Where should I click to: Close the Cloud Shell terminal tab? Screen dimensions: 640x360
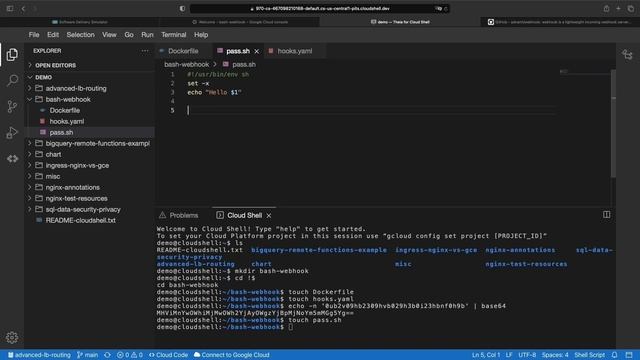(269, 216)
